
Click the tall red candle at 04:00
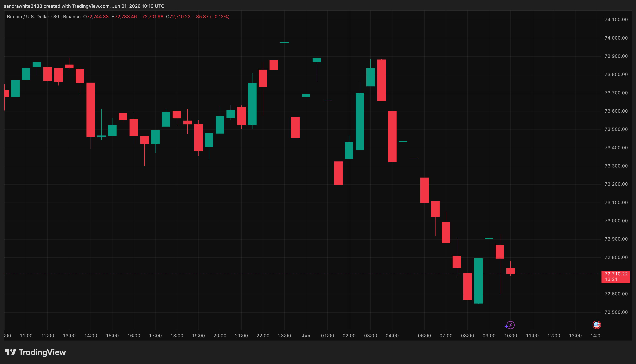pyautogui.click(x=392, y=136)
